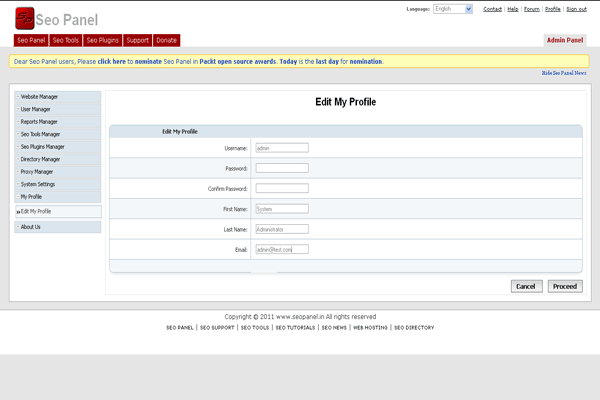Focus the Confirm Password field
Viewport: 600px width, 400px height.
coord(282,188)
